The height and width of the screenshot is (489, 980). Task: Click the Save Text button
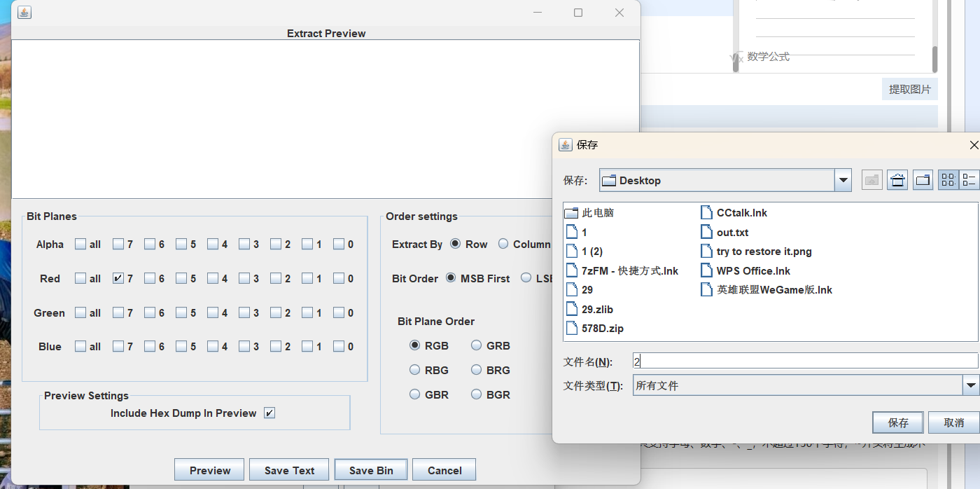289,470
